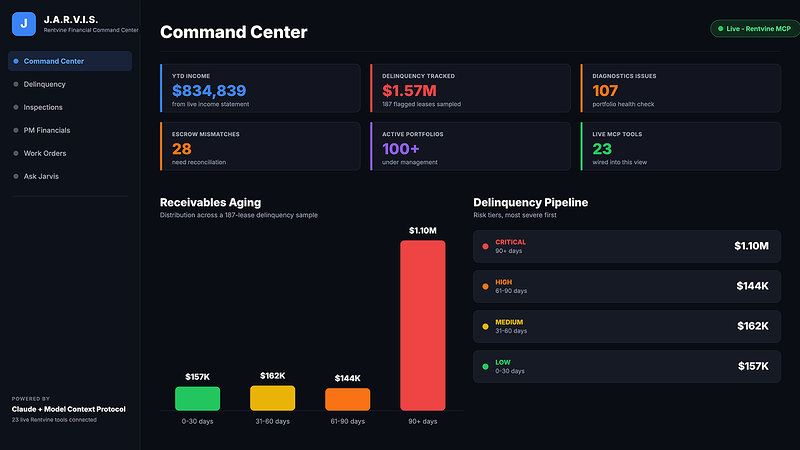This screenshot has height=450, width=800.
Task: Click '187 flagged leases sampled' text
Action: (x=421, y=105)
